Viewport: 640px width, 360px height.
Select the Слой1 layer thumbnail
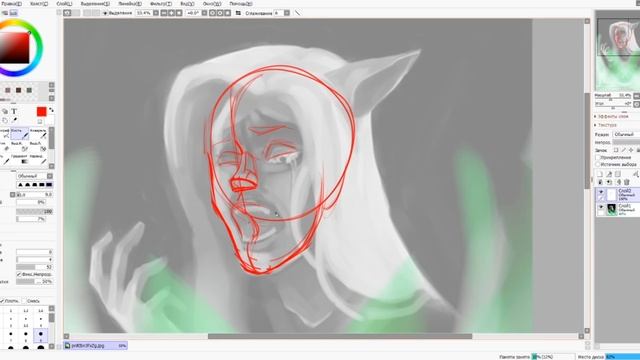tap(611, 210)
